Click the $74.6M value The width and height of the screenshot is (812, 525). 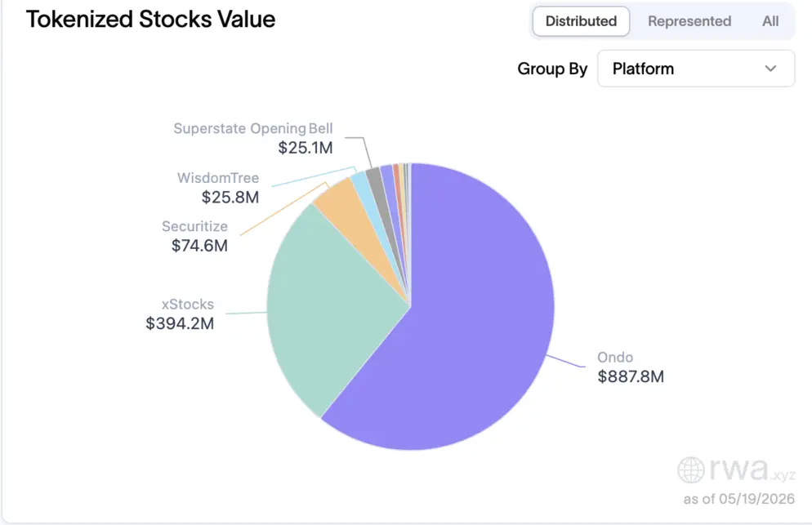[199, 246]
